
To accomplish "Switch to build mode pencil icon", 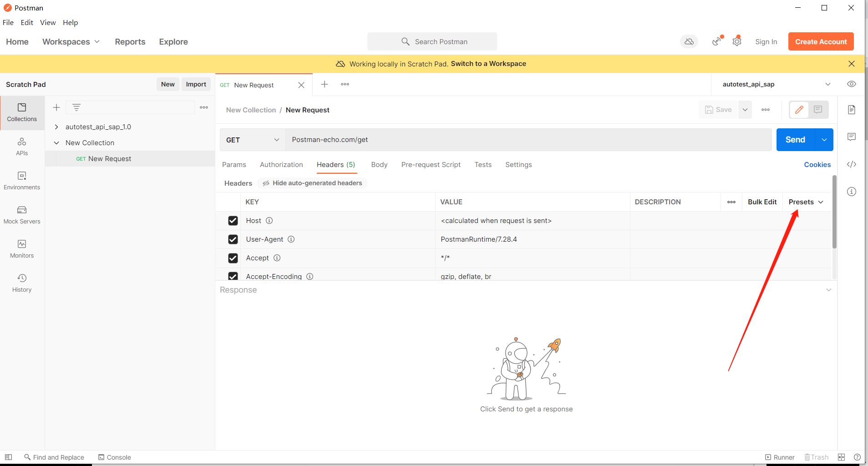I will point(799,110).
